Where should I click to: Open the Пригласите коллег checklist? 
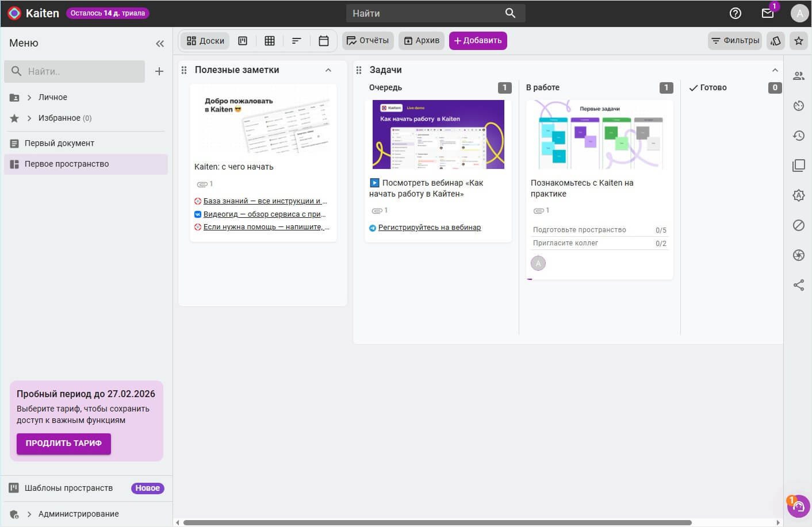[599, 243]
